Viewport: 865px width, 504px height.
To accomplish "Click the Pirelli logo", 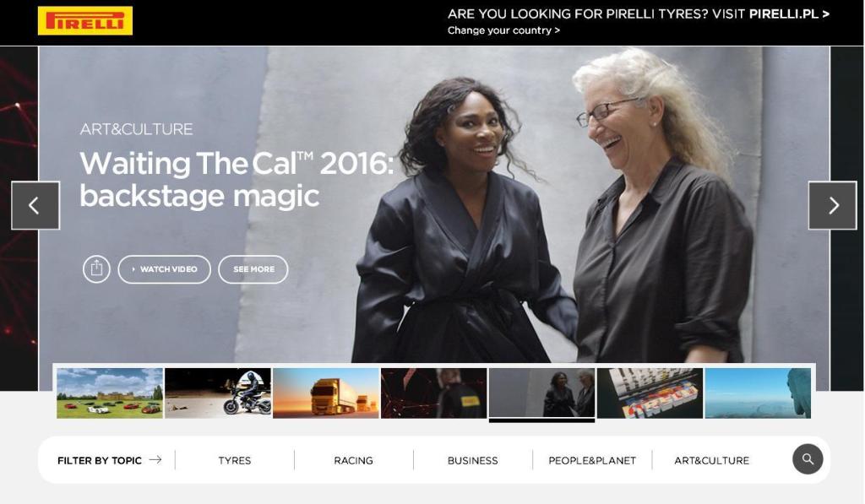I will (x=85, y=21).
